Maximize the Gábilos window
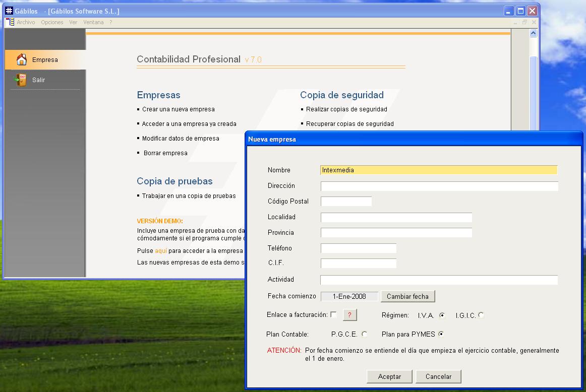Screen dimensions: 586x392 tap(520, 11)
